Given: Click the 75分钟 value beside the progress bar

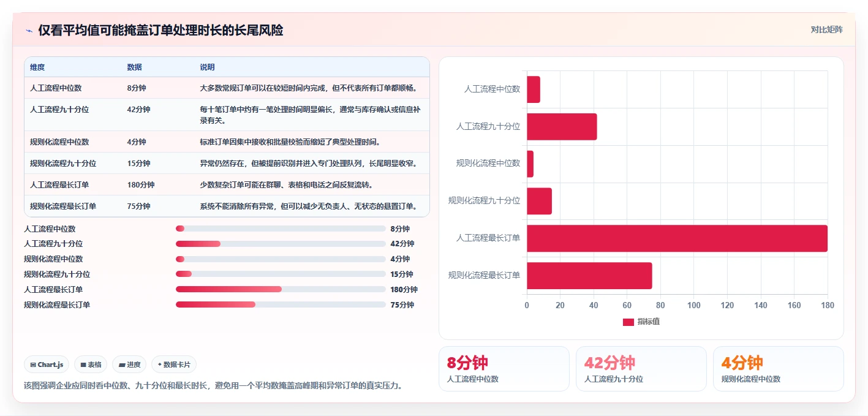Looking at the screenshot, I should coord(402,305).
